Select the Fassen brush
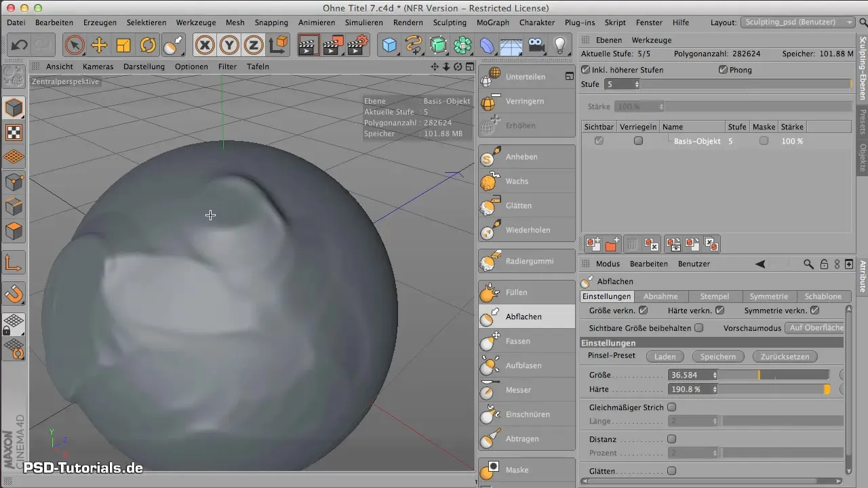 (x=526, y=341)
